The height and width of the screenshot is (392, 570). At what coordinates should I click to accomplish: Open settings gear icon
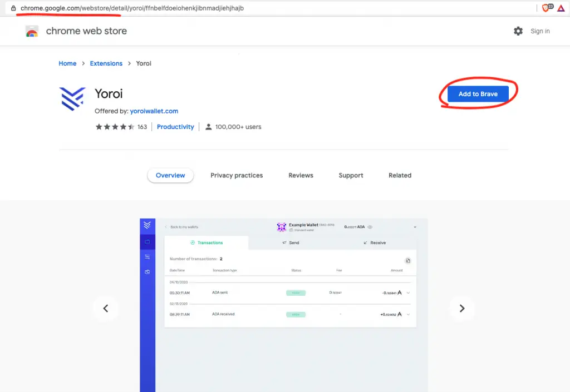[518, 31]
